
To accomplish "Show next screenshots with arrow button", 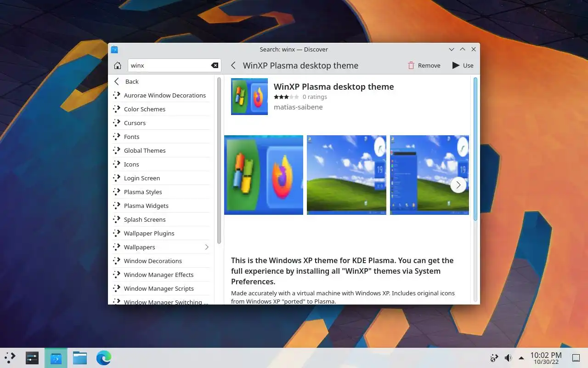I will pos(458,185).
